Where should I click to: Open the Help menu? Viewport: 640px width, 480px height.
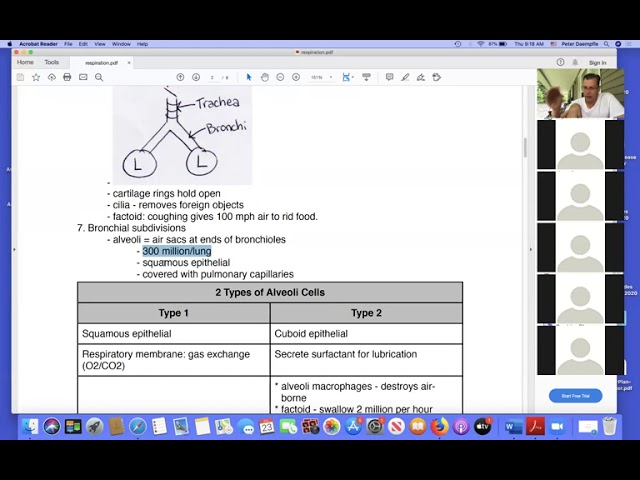[x=142, y=44]
